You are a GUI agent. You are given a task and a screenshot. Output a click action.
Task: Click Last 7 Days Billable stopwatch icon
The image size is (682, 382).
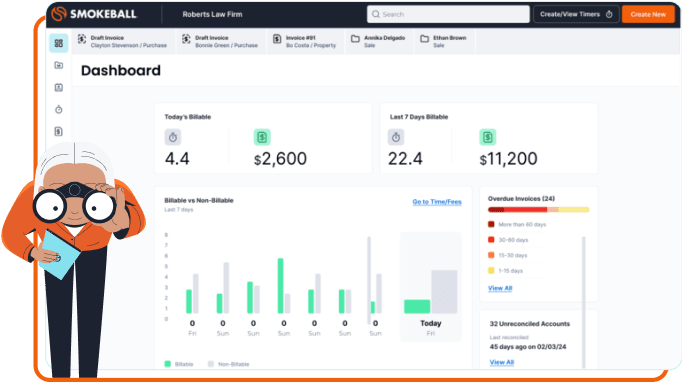396,137
